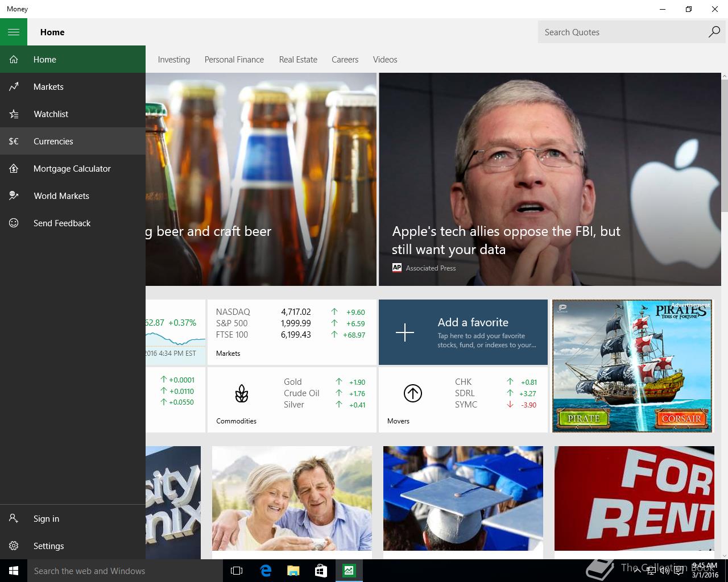728x582 pixels.
Task: Click the Pirates advertisement image
Action: coord(632,366)
